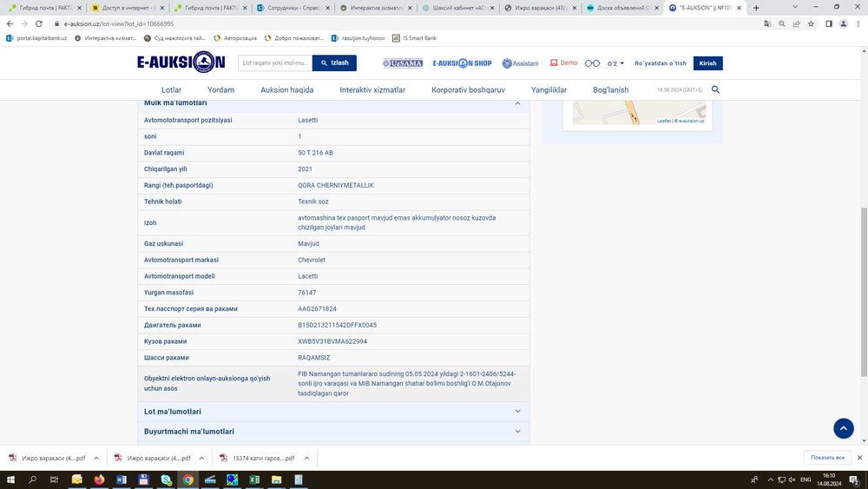
Task: Open the Auksion haqida menu
Action: [x=286, y=89]
